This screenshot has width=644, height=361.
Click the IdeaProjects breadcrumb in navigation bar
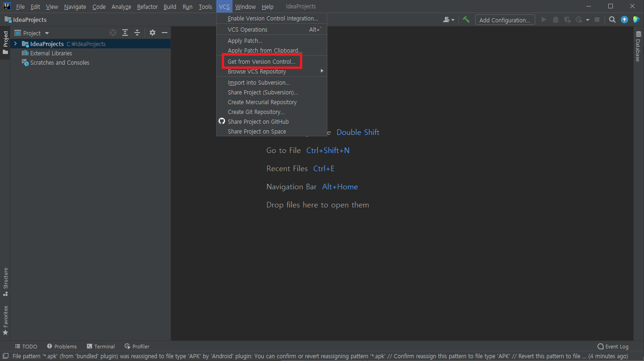pyautogui.click(x=26, y=20)
